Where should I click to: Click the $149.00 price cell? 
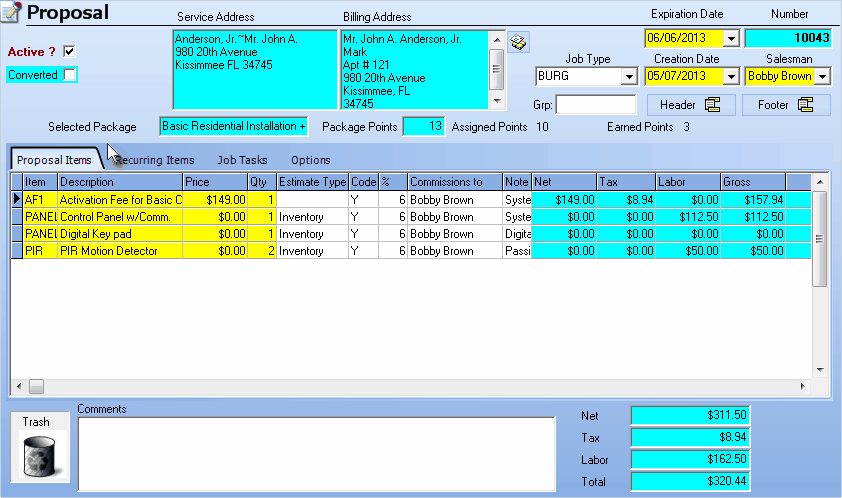pyautogui.click(x=215, y=199)
